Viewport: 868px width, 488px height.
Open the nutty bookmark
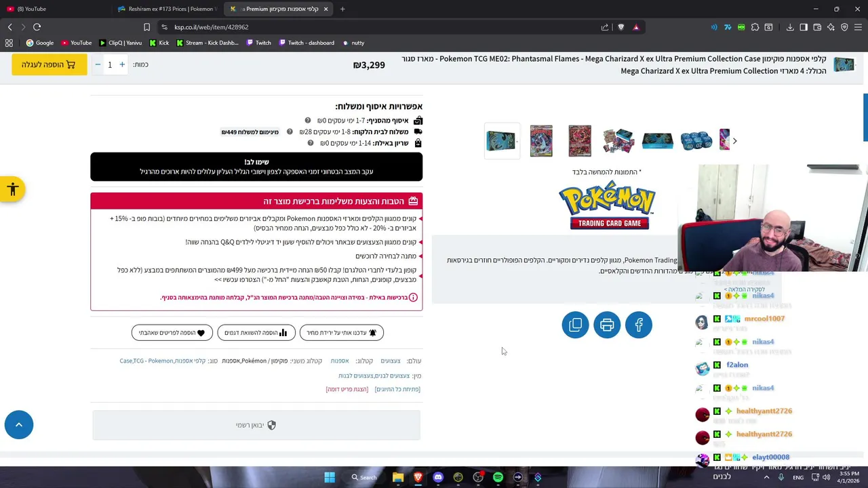pyautogui.click(x=353, y=43)
